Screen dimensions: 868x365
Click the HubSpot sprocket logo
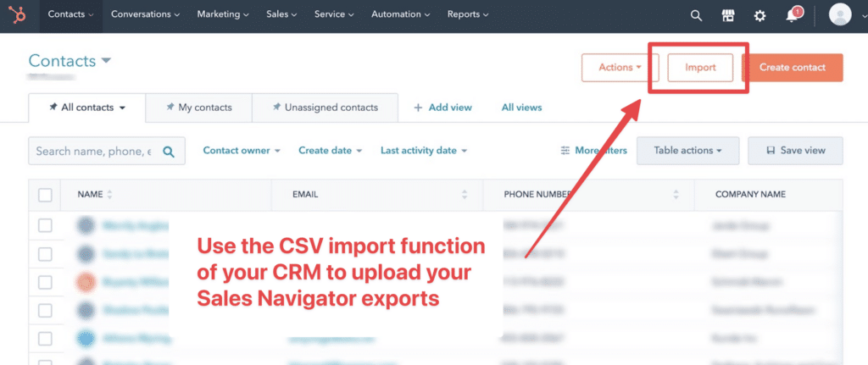[17, 15]
